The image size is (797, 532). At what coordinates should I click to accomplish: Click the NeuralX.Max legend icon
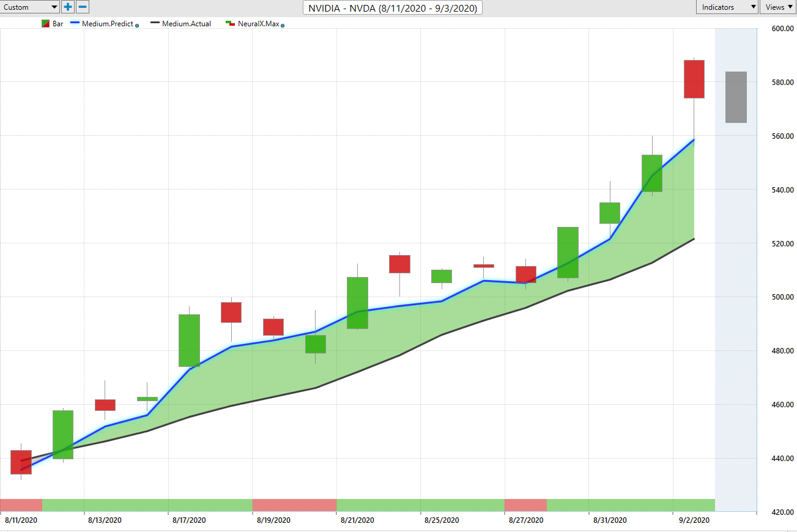[x=231, y=24]
